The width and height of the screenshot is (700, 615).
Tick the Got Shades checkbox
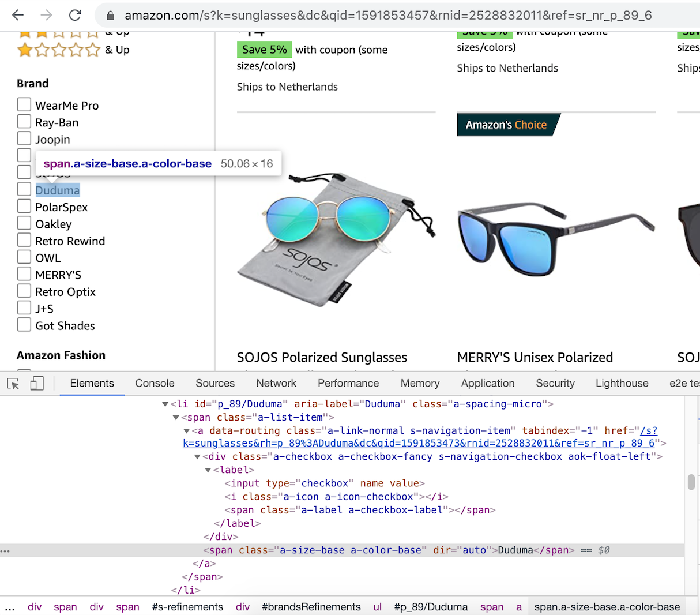pos(24,325)
